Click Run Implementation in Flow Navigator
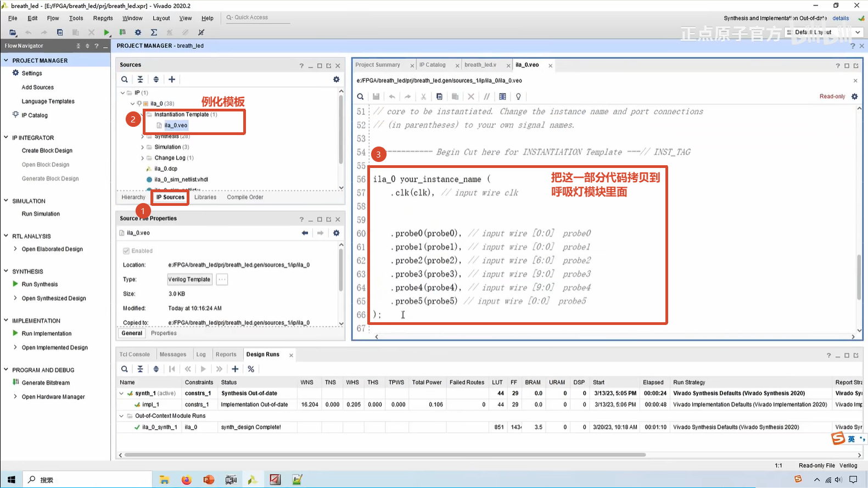Image resolution: width=868 pixels, height=488 pixels. 47,334
